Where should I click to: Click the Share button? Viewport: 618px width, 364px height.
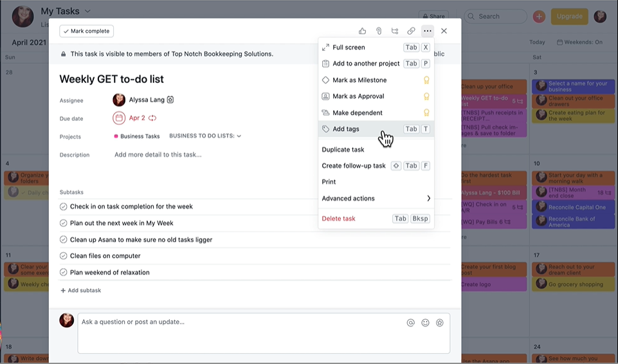pos(433,16)
